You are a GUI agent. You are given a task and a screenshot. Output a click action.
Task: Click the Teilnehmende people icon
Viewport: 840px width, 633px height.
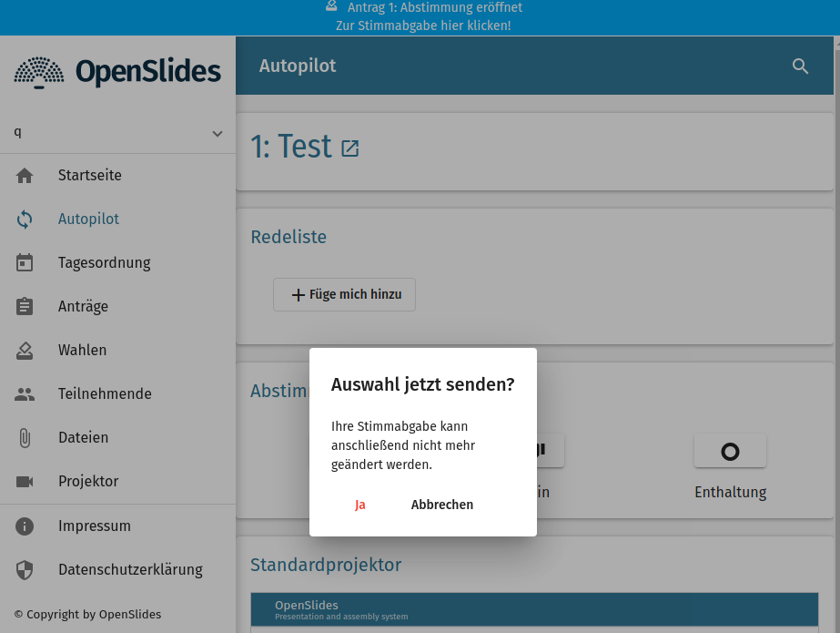coord(25,393)
